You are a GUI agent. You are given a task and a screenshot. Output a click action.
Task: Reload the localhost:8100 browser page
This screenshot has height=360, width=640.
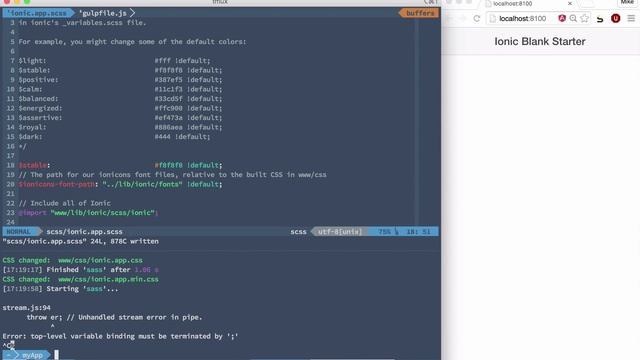pyautogui.click(x=476, y=18)
